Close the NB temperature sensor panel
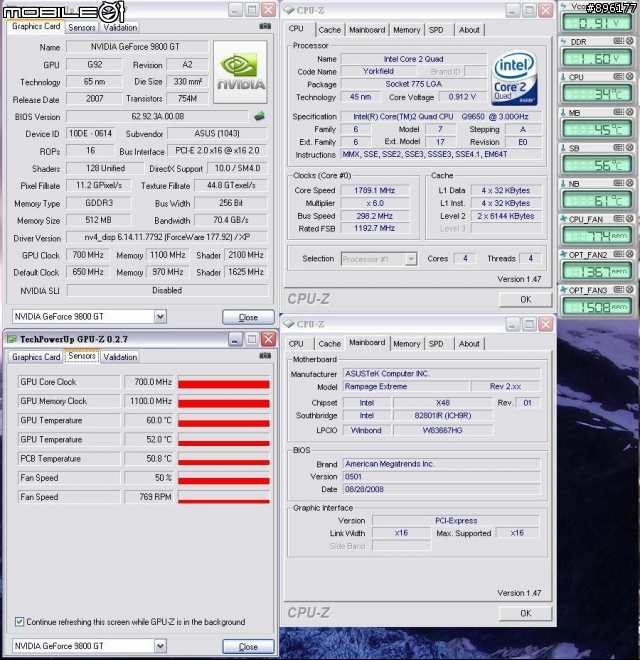The image size is (640, 660). (x=629, y=183)
